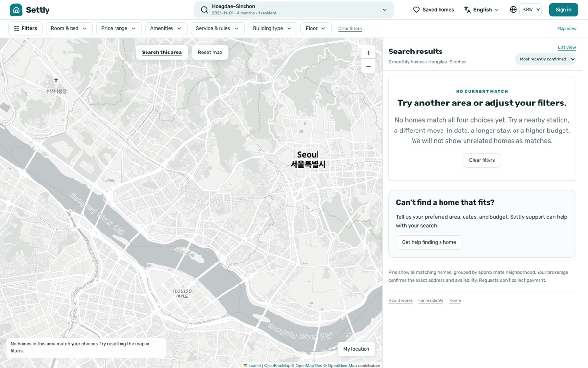588x368 pixels.
Task: Click the Settly house logo icon
Action: point(16,10)
